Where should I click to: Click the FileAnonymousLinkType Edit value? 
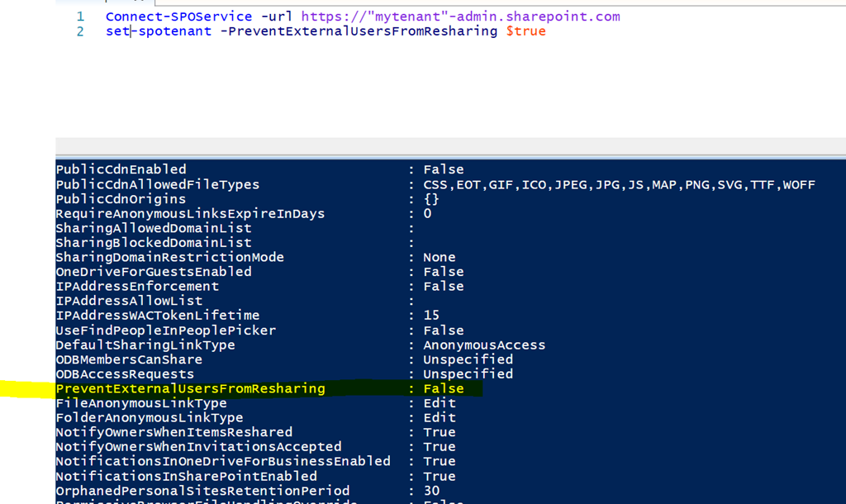(439, 403)
